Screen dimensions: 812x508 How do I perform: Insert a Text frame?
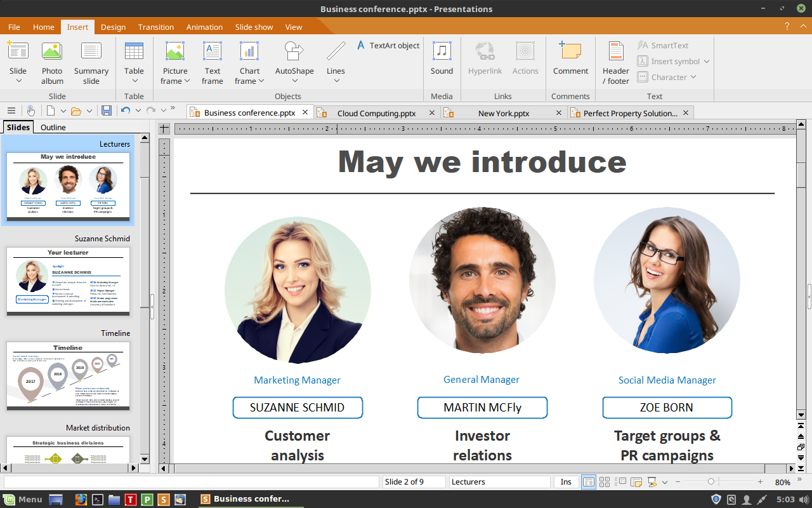tap(213, 62)
